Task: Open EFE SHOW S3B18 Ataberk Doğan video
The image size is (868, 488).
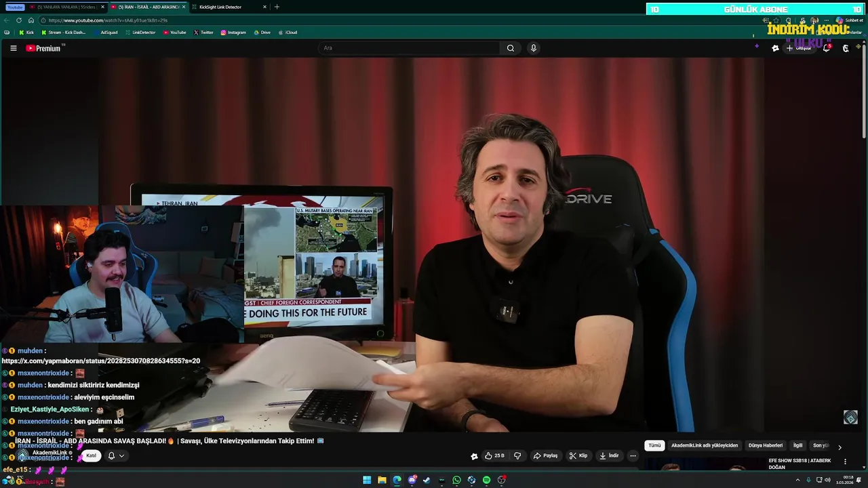Action: 800,464
